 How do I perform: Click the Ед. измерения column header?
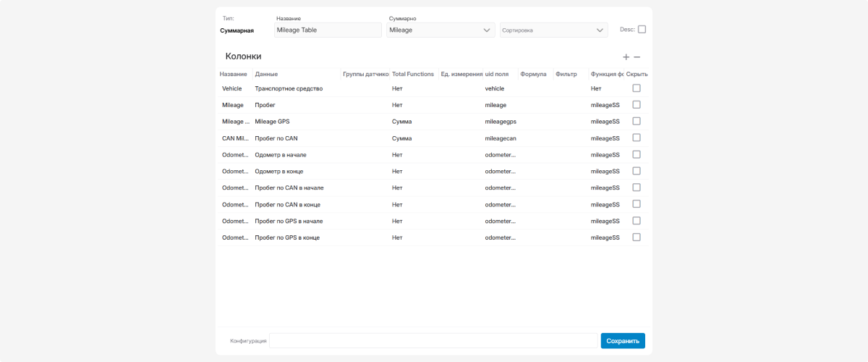(x=461, y=74)
